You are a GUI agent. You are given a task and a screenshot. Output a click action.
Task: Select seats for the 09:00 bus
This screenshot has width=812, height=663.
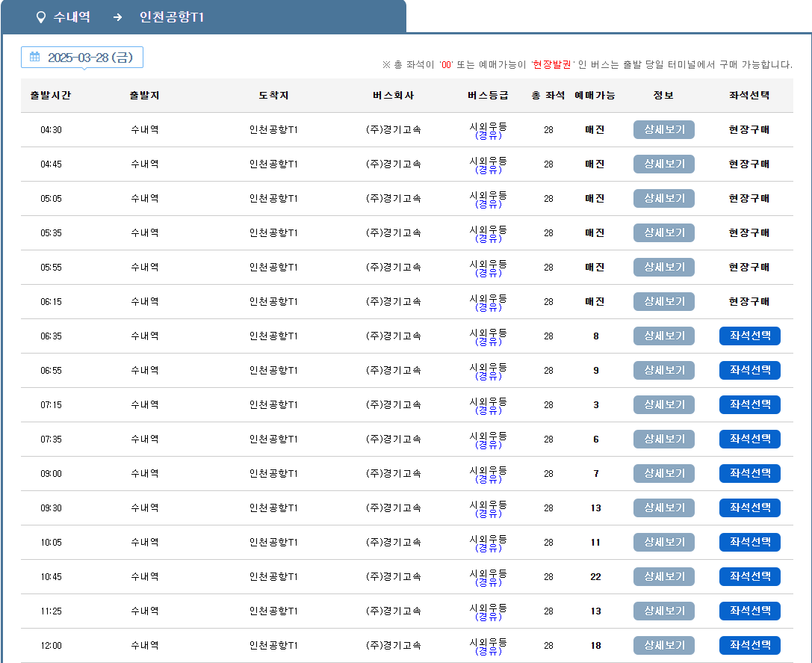(x=749, y=473)
